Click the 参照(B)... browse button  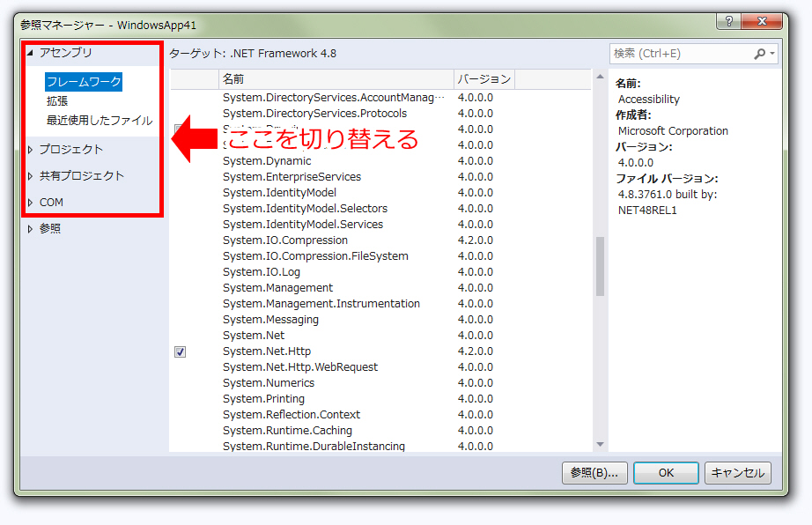coord(594,473)
